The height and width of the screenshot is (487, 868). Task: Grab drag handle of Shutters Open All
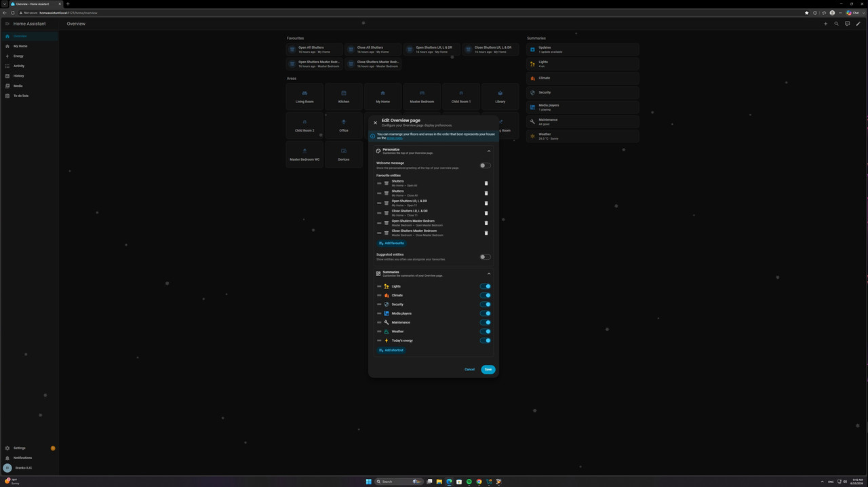[379, 183]
